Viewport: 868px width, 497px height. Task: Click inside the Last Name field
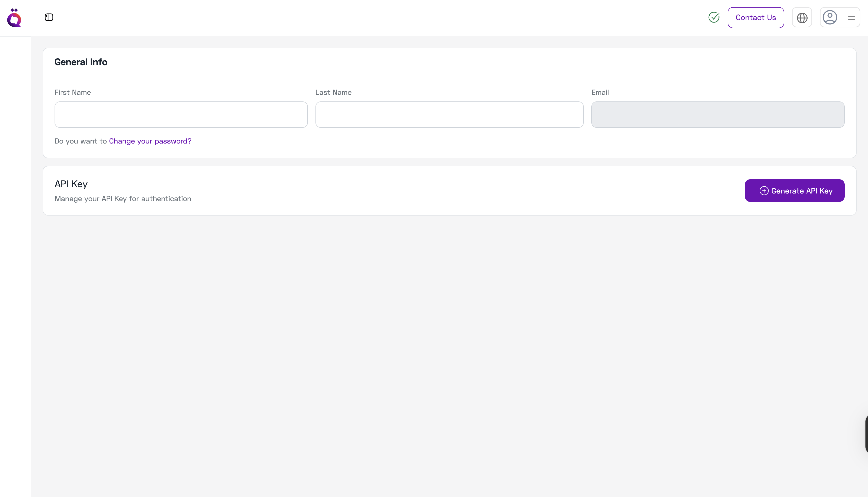coord(449,114)
